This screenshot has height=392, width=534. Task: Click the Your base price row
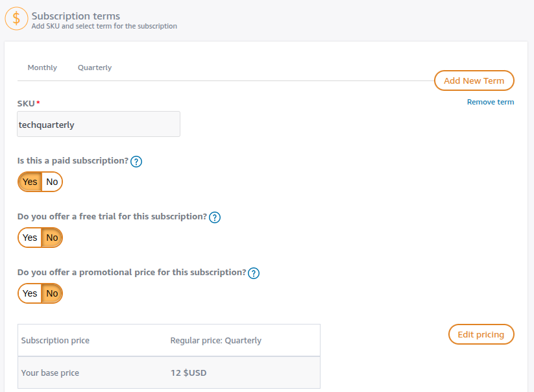coord(51,373)
